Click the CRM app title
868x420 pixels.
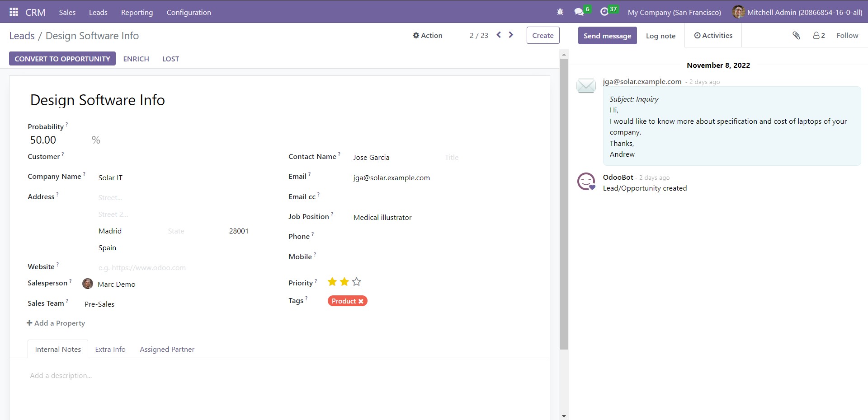(35, 12)
